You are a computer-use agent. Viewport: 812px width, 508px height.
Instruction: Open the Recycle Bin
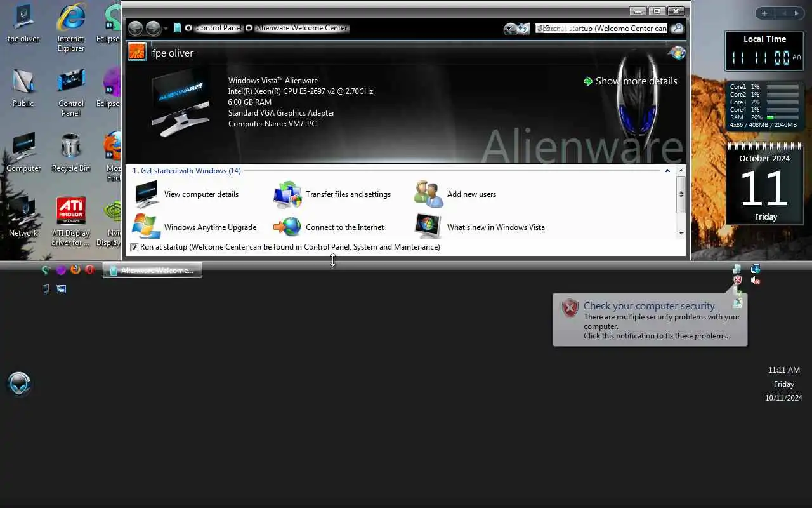[71, 152]
